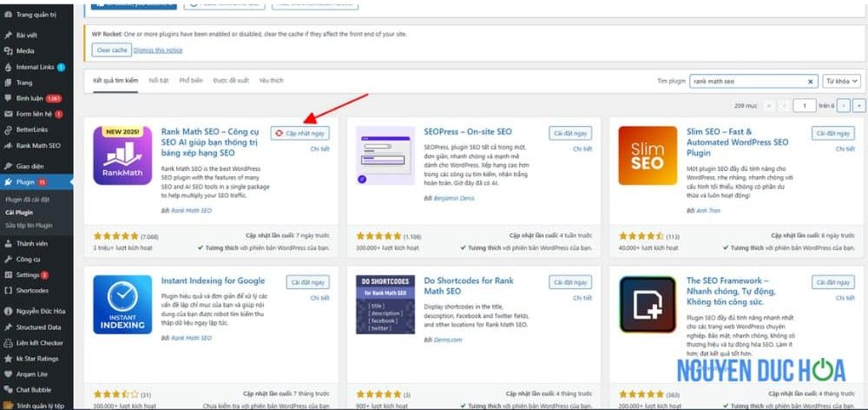Click the Slim SEO plugin thumbnail

[648, 155]
